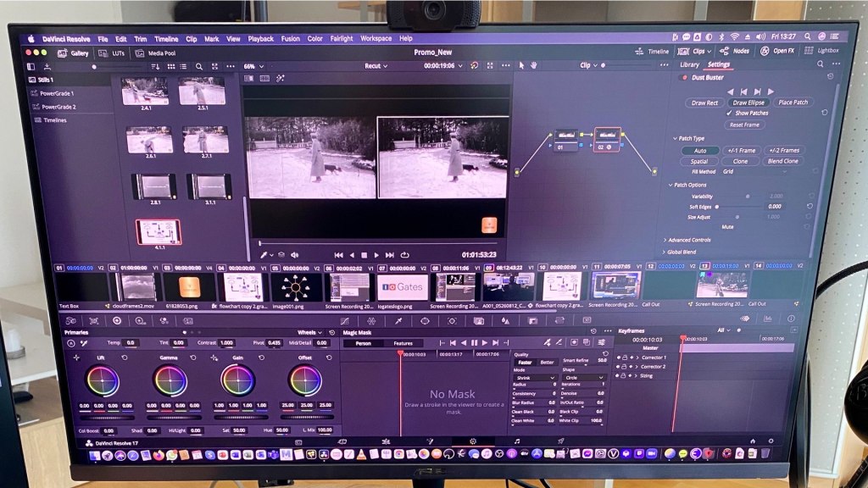868x488 pixels.
Task: Open the Color Warper palette icon
Action: [x=371, y=321]
